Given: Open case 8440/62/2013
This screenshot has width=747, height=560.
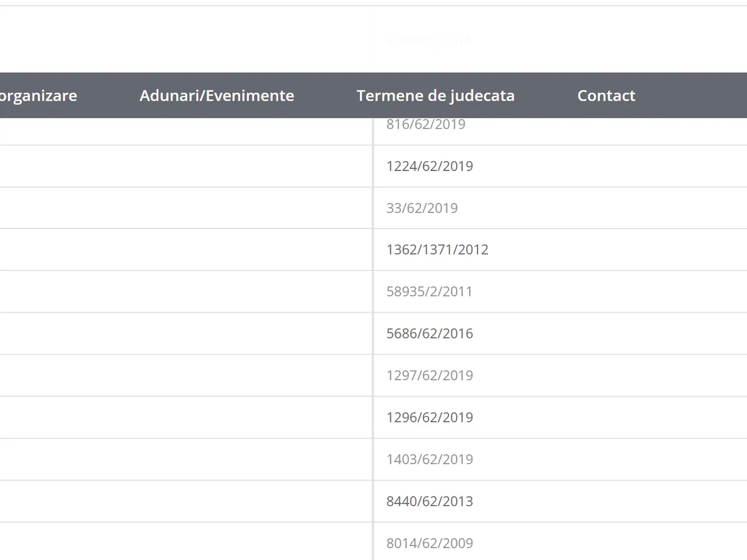Looking at the screenshot, I should 430,501.
